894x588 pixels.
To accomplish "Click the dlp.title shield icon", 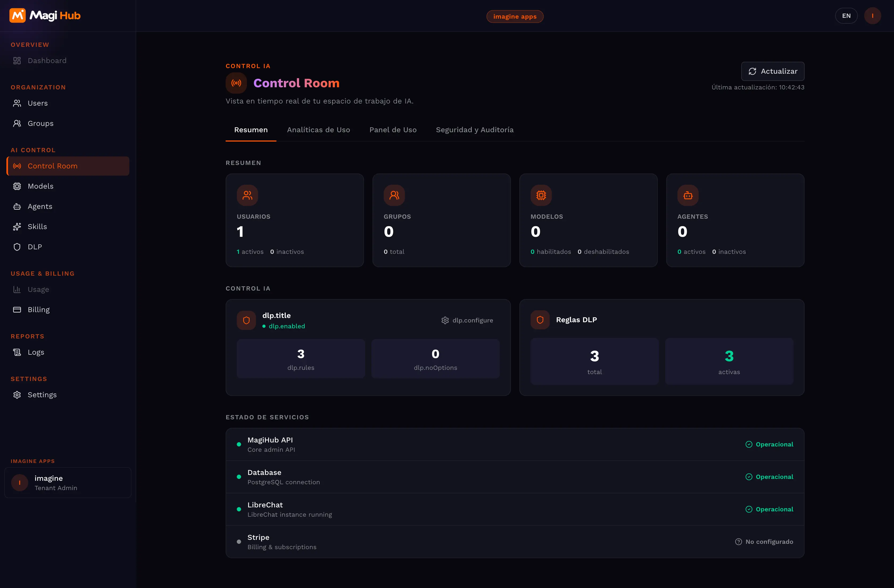I will pyautogui.click(x=246, y=320).
